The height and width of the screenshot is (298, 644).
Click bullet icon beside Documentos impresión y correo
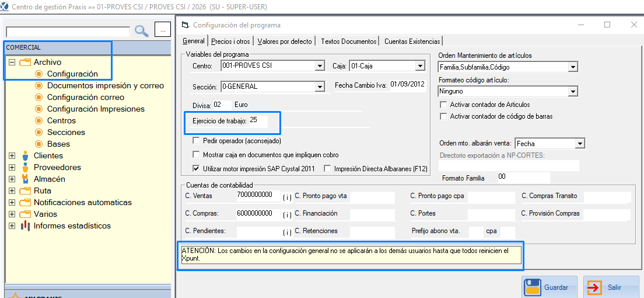tap(39, 86)
